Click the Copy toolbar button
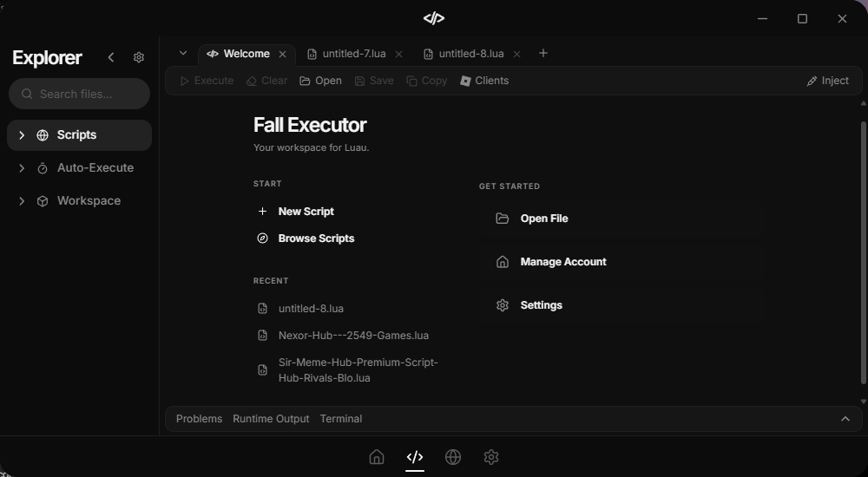Image resolution: width=868 pixels, height=477 pixels. (427, 81)
